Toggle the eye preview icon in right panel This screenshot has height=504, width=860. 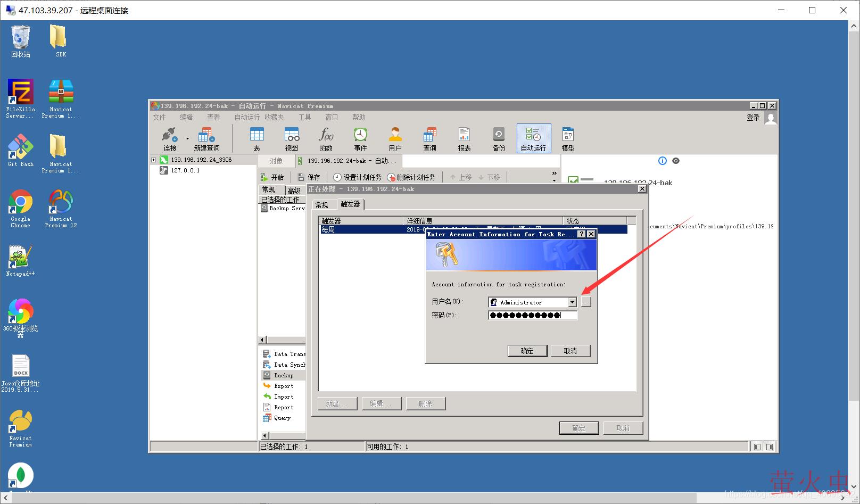(676, 161)
